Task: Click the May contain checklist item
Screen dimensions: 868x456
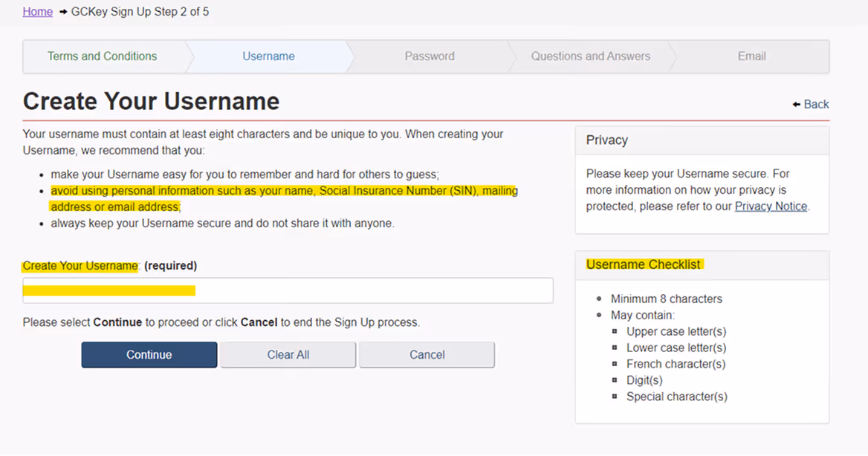Action: pos(643,316)
